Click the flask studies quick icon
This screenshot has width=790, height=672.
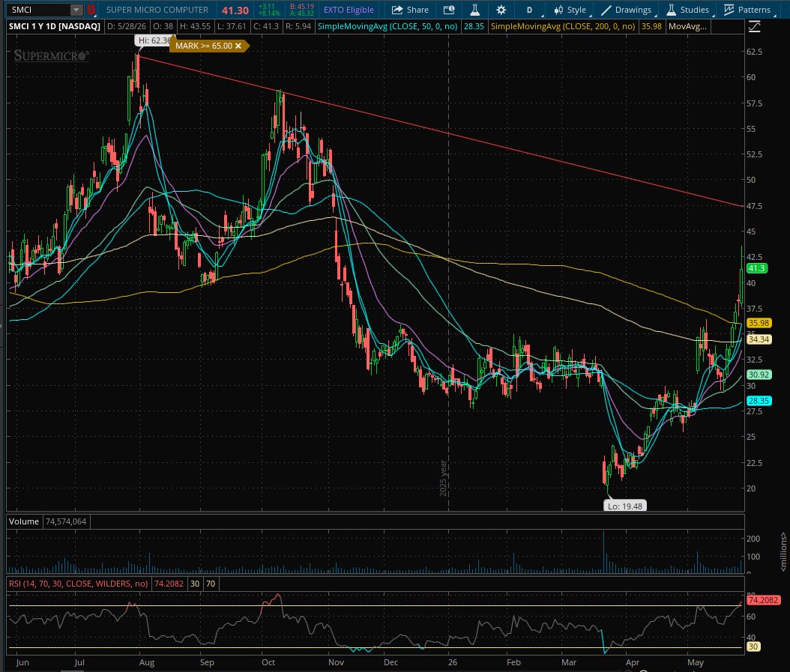click(474, 10)
